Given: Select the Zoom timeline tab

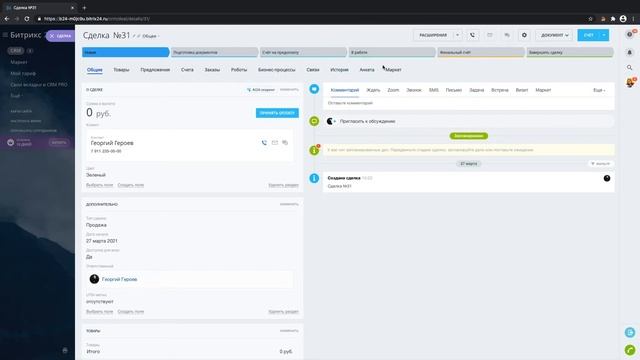Looking at the screenshot, I should (393, 90).
